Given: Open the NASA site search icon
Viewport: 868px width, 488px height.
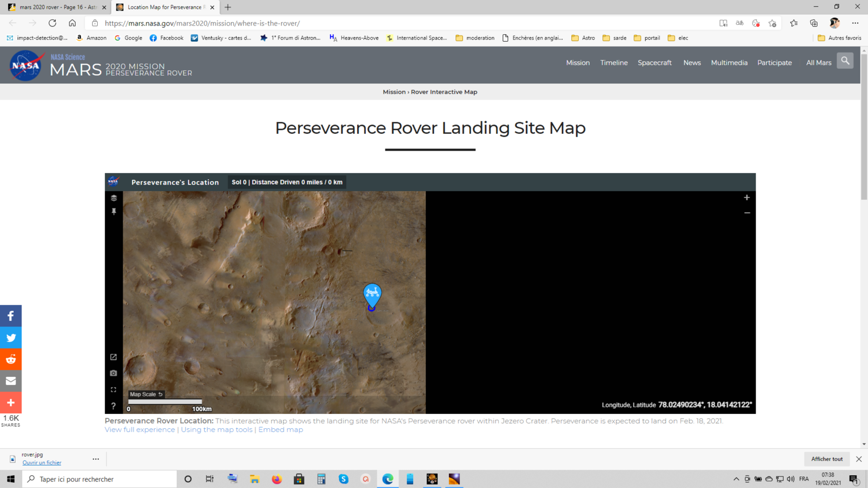Looking at the screenshot, I should click(x=845, y=61).
